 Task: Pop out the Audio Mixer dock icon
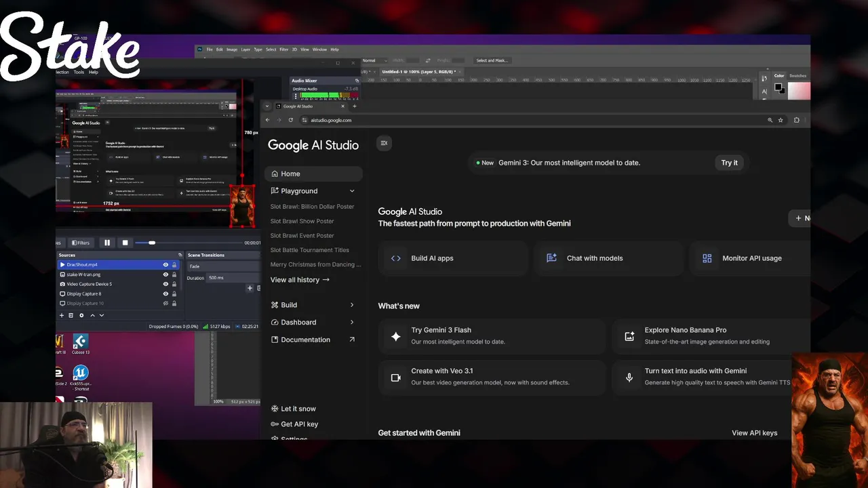(x=357, y=81)
